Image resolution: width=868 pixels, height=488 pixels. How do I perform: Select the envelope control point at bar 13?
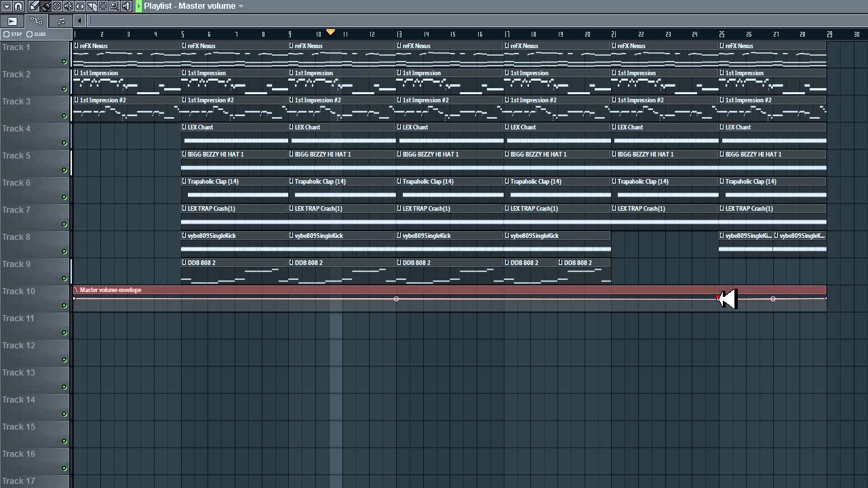(397, 299)
